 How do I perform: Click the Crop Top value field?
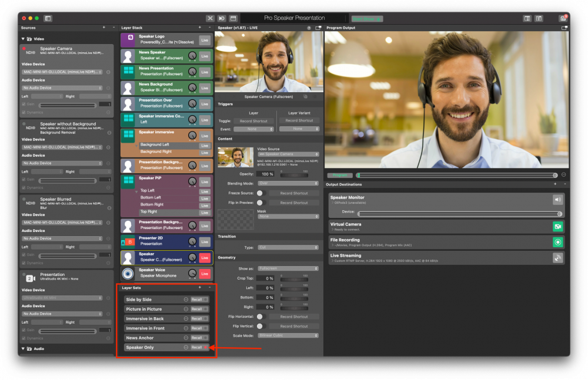tap(265, 278)
